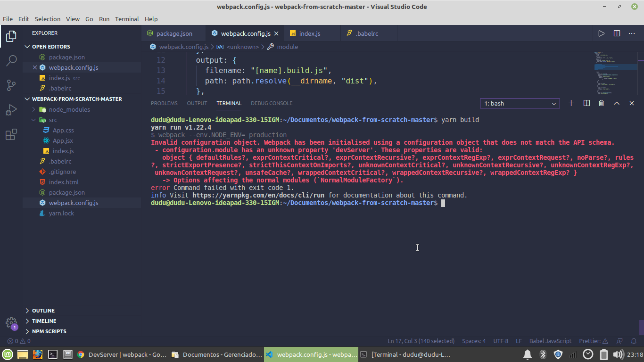Open the volume control in tray
The image size is (644, 362).
click(x=619, y=354)
